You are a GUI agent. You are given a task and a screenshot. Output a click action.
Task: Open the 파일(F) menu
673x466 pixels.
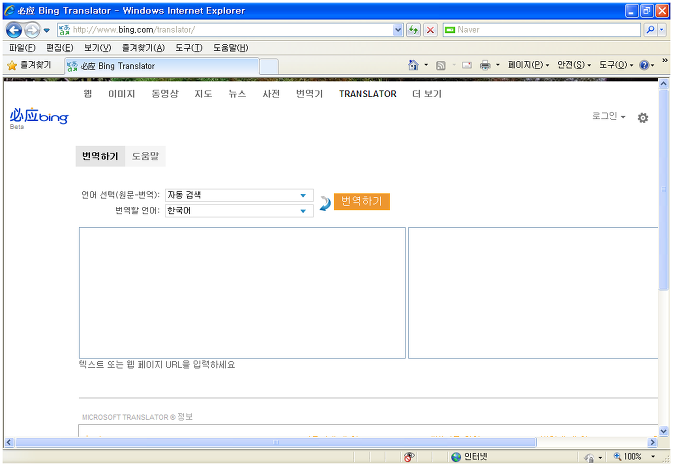coord(22,48)
